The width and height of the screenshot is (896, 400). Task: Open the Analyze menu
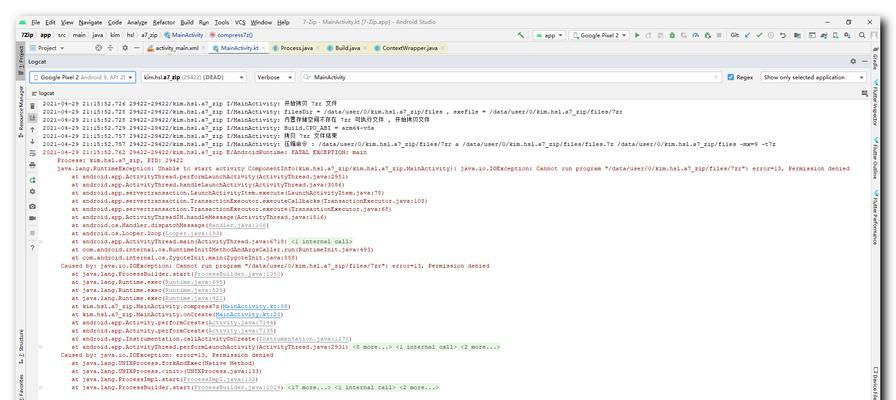[137, 22]
